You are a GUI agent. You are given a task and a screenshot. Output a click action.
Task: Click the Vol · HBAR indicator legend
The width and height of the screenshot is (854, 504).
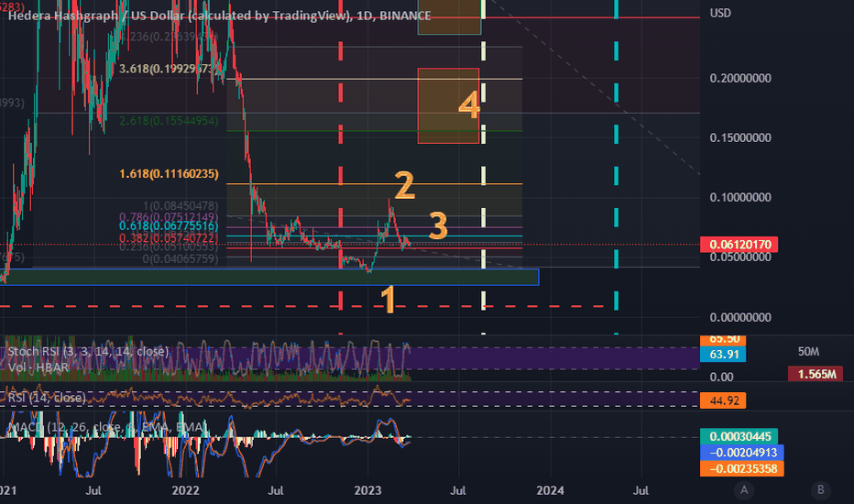(x=38, y=367)
